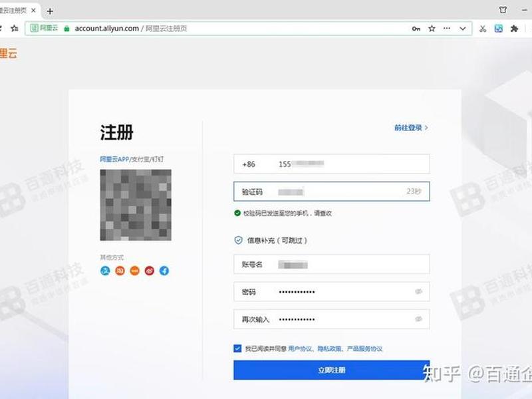This screenshot has height=399, width=532.
Task: Click the +86 country code selector
Action: (x=249, y=164)
